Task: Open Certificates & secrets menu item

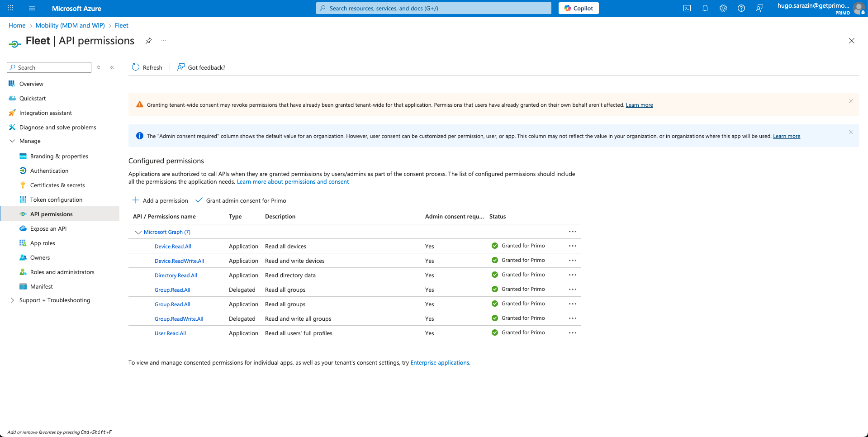Action: [57, 185]
